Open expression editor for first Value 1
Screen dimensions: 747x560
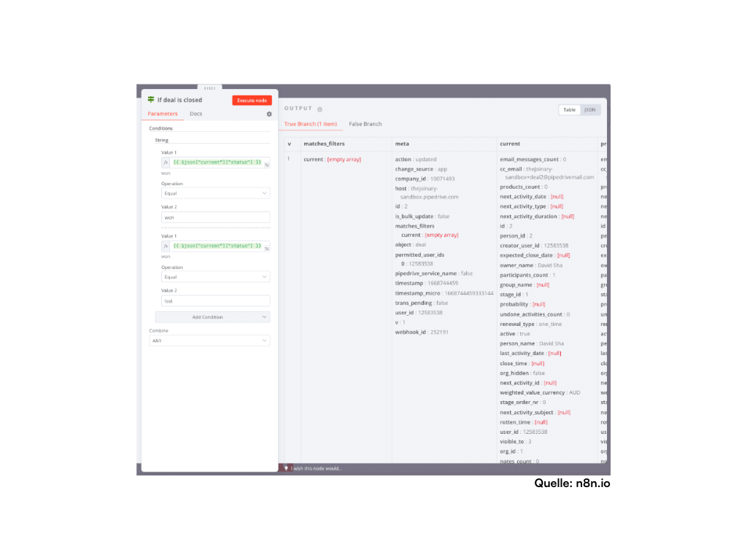point(267,165)
